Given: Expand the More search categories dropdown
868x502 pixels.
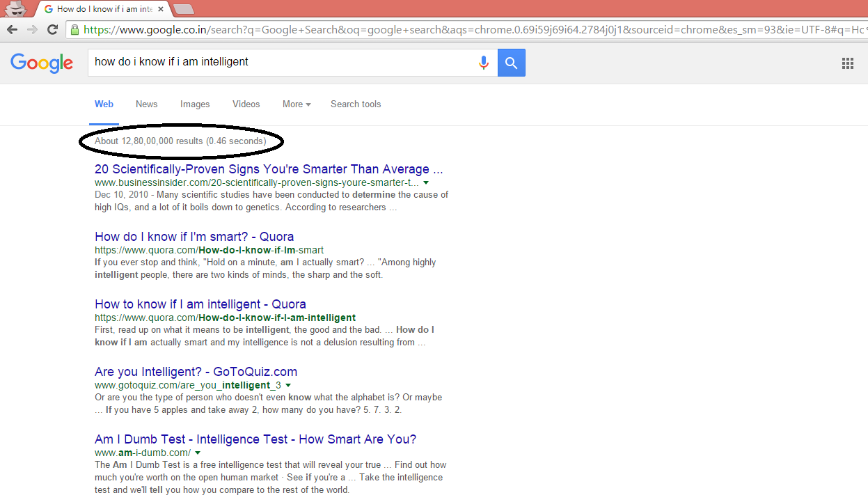Looking at the screenshot, I should [x=296, y=104].
